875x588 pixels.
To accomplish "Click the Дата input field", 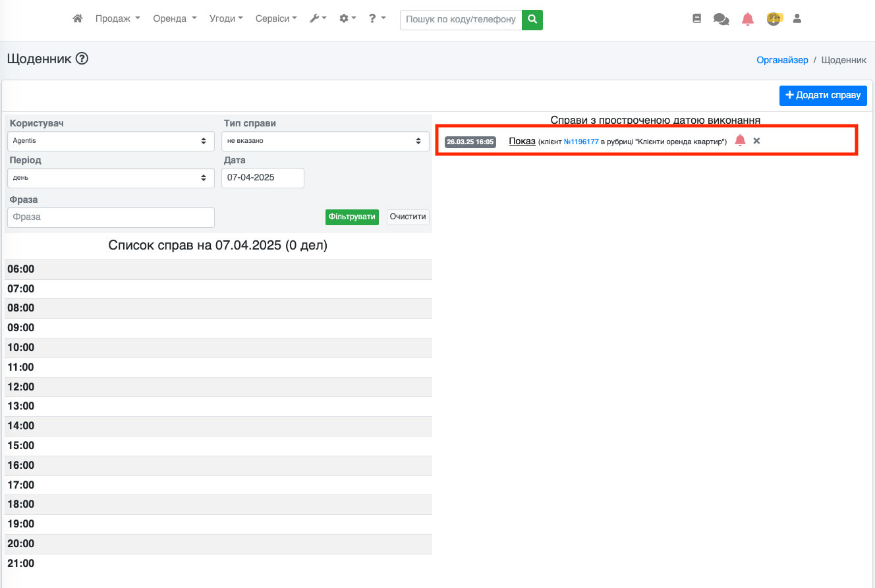I will click(262, 178).
